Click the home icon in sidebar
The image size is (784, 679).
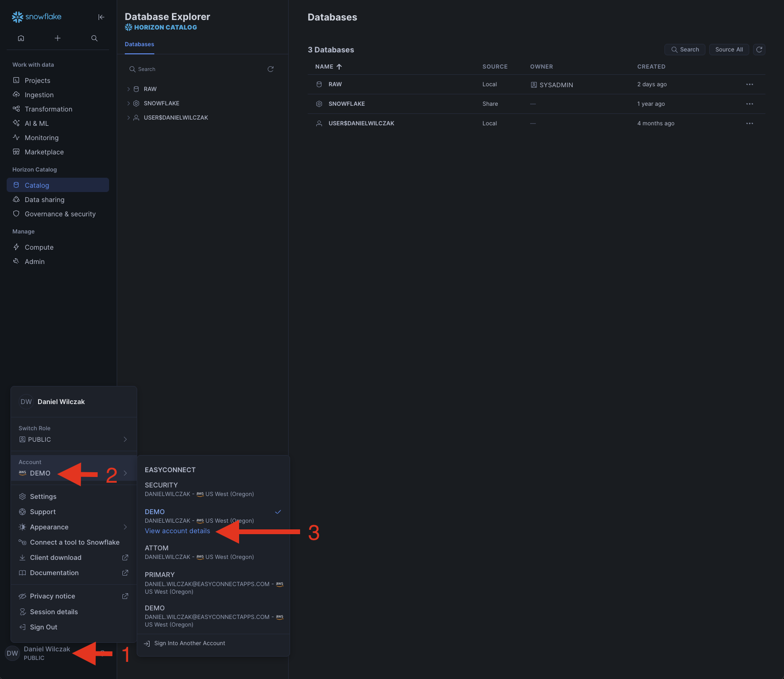click(x=21, y=38)
